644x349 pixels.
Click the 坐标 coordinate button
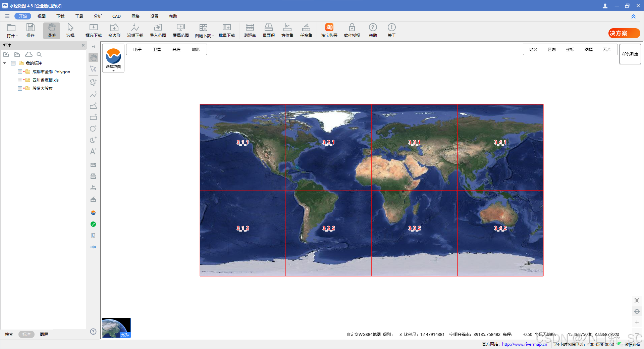[x=570, y=49]
